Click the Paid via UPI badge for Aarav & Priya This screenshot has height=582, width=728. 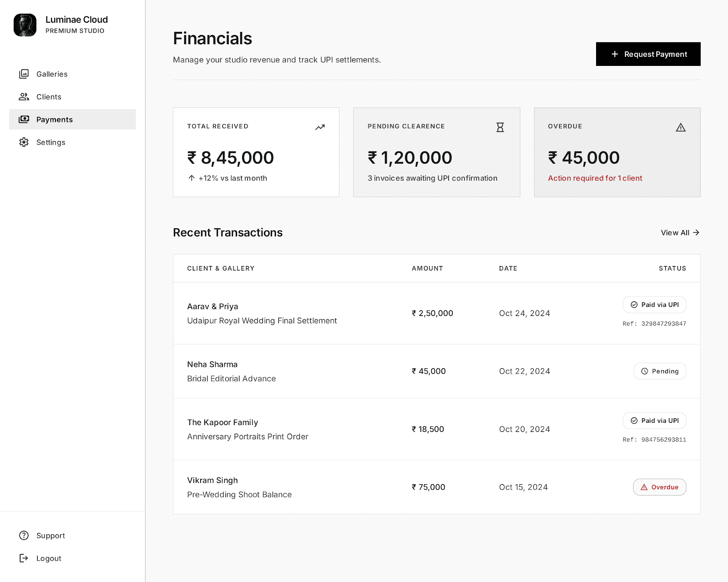tap(655, 305)
